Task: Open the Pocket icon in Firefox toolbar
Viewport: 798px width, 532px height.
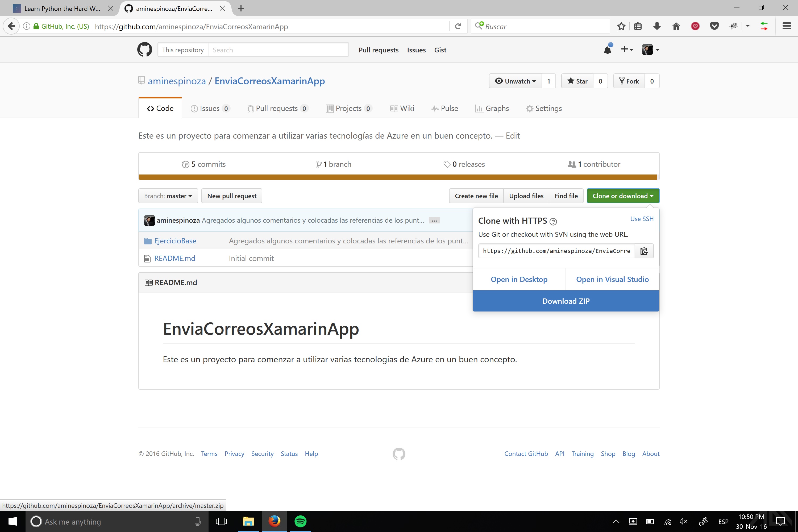Action: pos(714,26)
